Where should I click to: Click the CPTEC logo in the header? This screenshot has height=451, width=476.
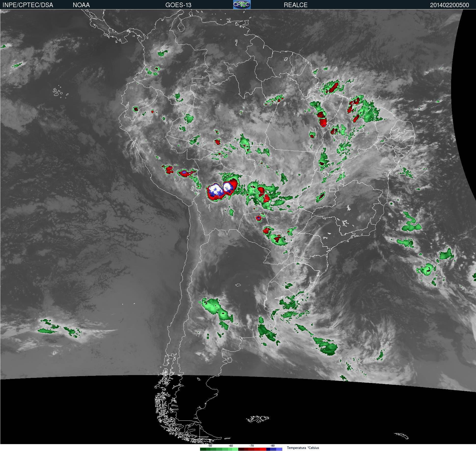242,5
